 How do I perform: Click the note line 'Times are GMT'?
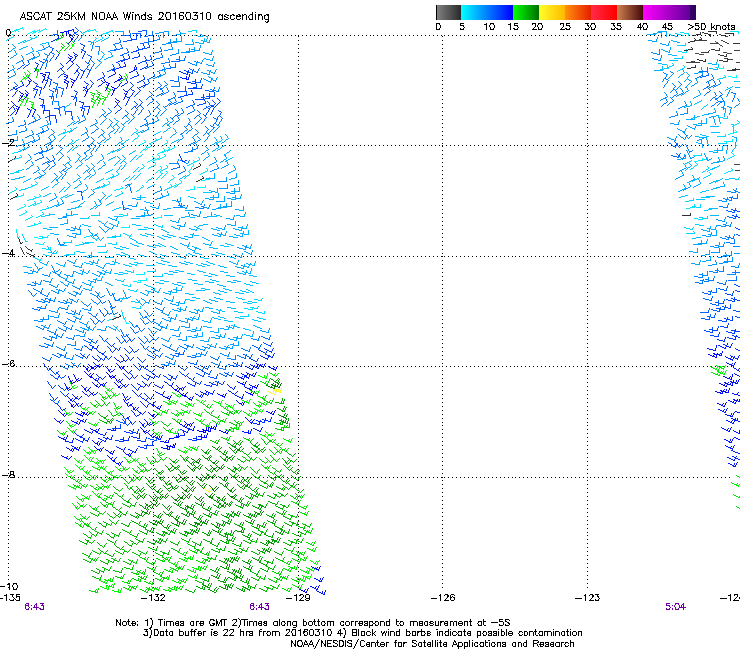[x=194, y=623]
